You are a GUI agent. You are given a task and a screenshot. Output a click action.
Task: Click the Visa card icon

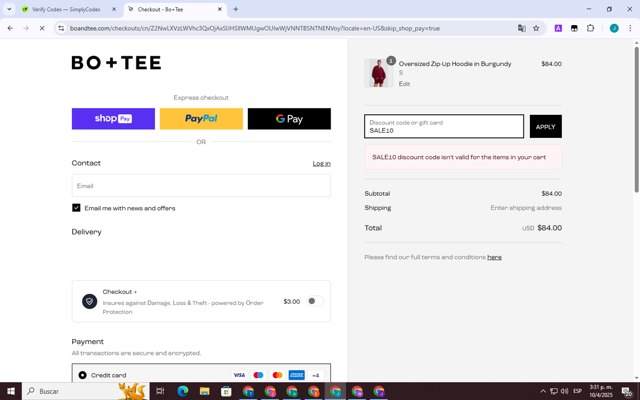tap(239, 375)
